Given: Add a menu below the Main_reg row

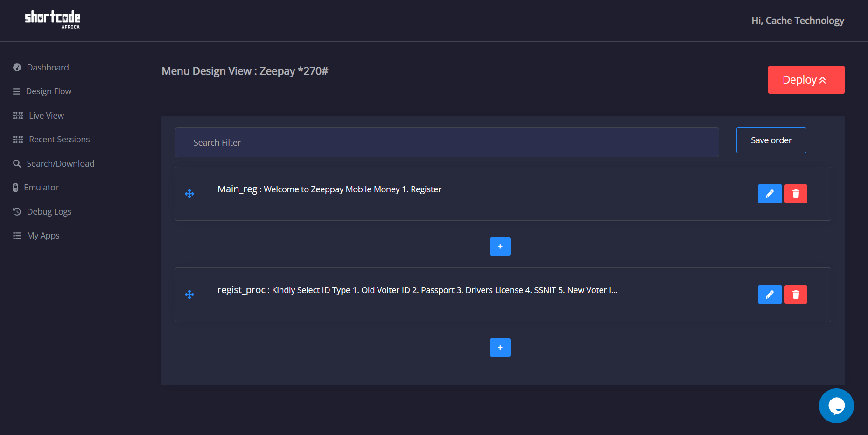Looking at the screenshot, I should coord(500,246).
